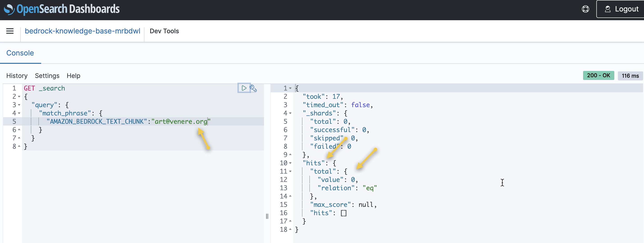644x243 pixels.
Task: Click the bedrock-knowledge-base-mrbdwl breadcrumb link
Action: coord(82,31)
